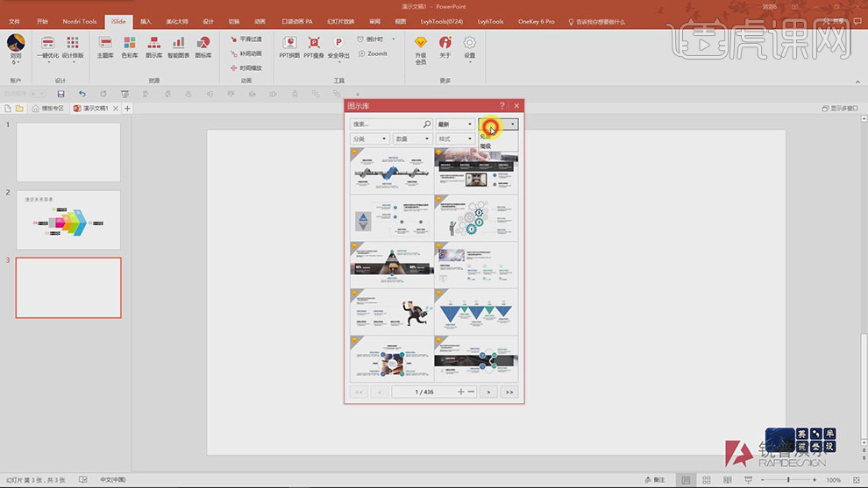
Task: Switch to Slide Sorter view in status bar
Action: (x=706, y=480)
